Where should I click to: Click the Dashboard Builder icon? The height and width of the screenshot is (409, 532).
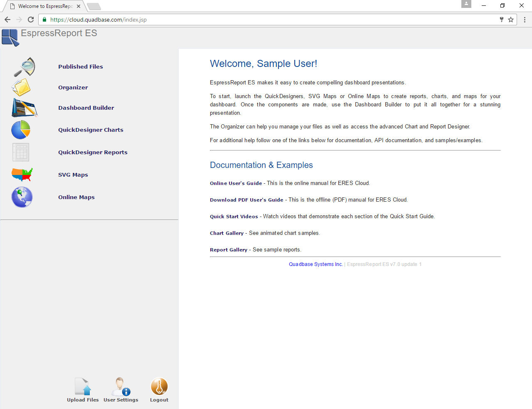pos(25,108)
